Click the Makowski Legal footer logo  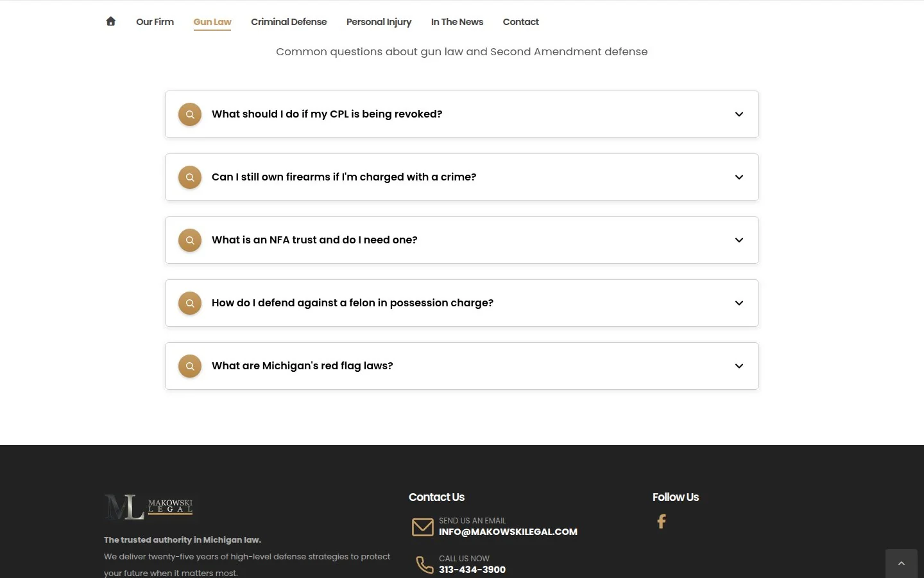[x=149, y=507]
